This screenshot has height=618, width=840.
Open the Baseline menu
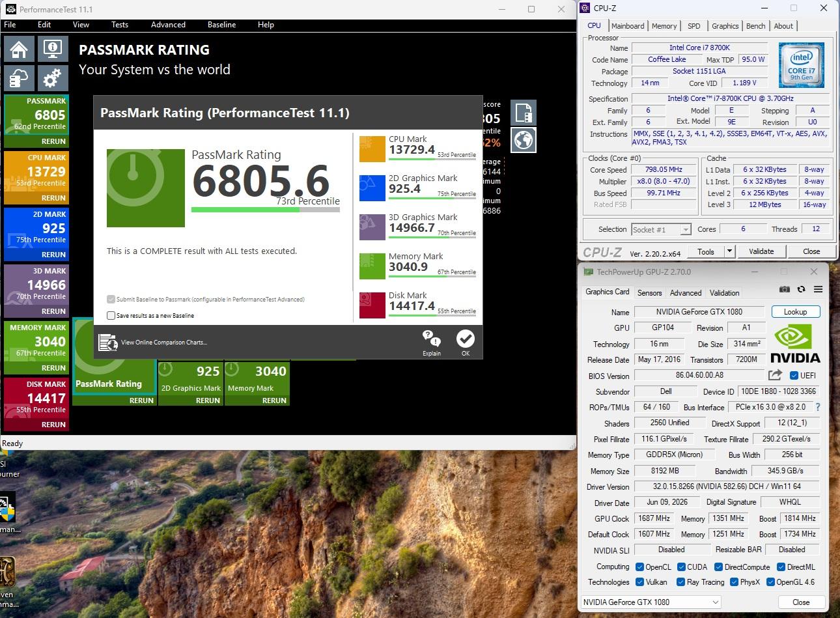pos(221,25)
